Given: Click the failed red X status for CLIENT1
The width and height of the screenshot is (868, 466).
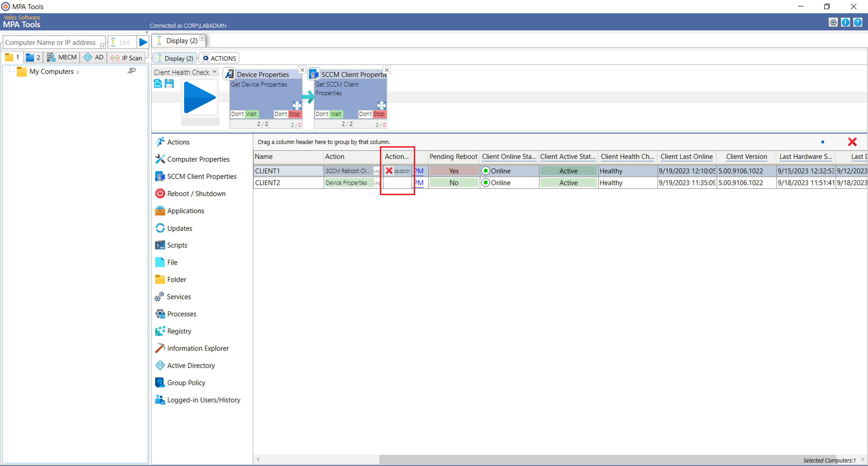Looking at the screenshot, I should [389, 171].
